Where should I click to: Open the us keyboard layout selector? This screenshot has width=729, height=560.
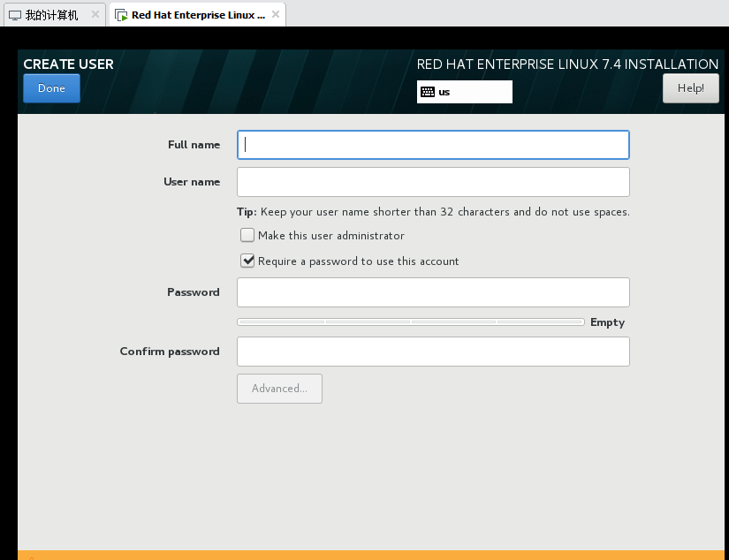[x=465, y=92]
